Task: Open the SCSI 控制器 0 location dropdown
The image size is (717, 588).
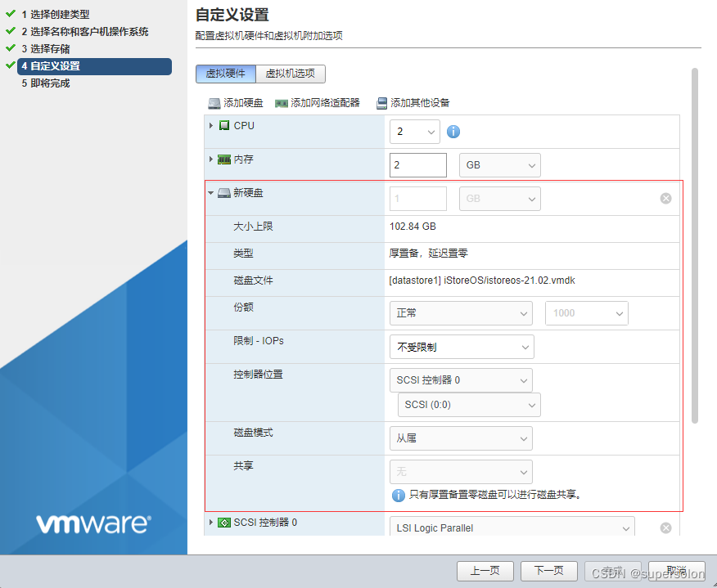Action: [461, 380]
